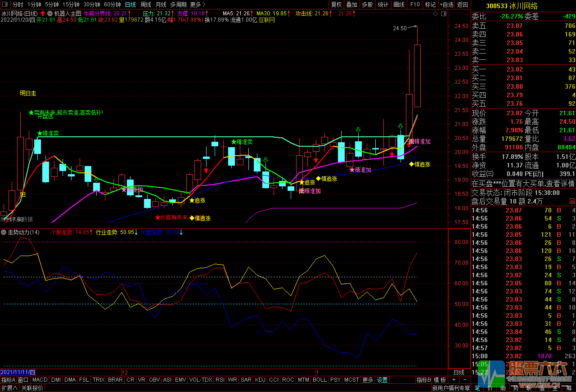Open the 指标B indicator dropdown
Viewport: 576px width, 392px height.
(x=424, y=380)
